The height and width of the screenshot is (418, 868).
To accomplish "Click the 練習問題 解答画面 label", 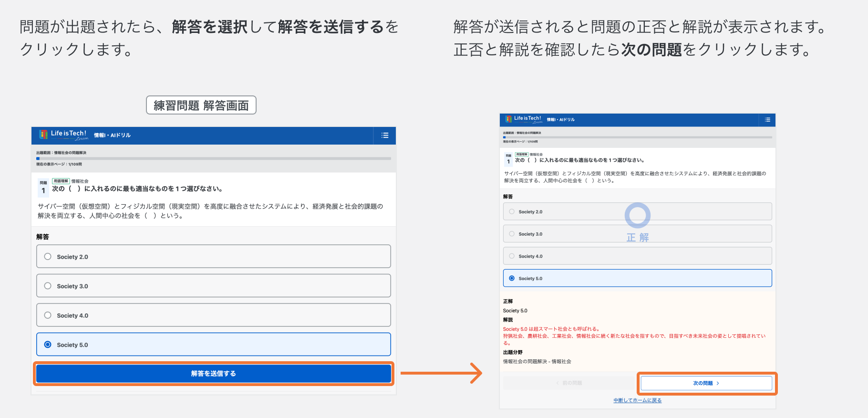I will (201, 105).
